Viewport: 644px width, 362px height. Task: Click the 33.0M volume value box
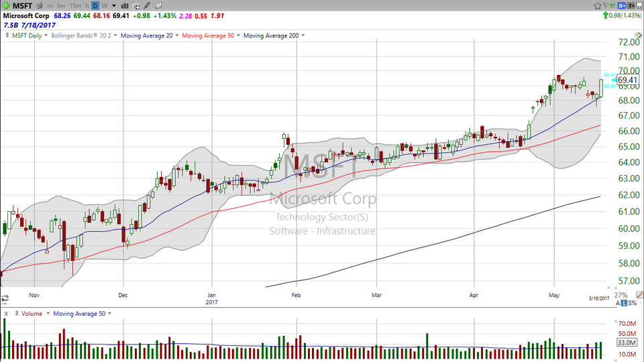tap(627, 343)
